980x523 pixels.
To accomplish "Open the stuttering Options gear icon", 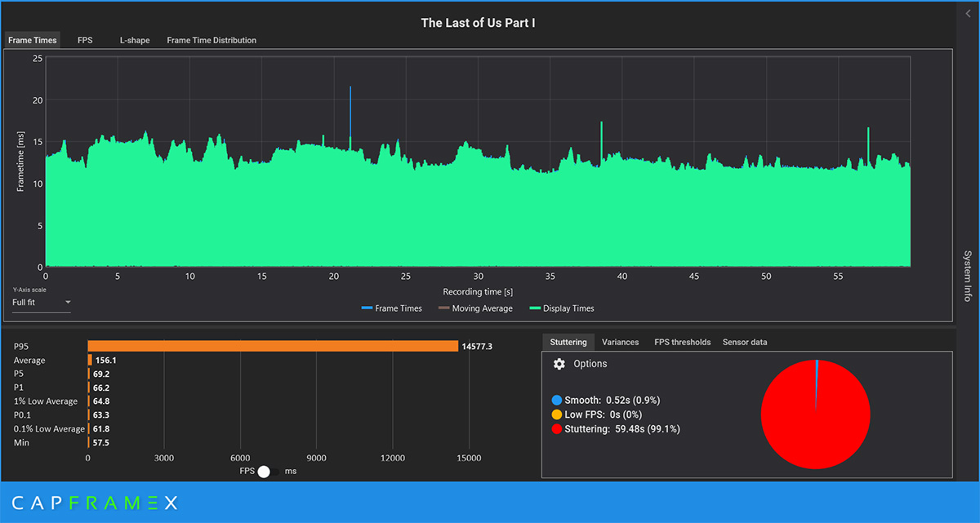I will click(x=559, y=364).
